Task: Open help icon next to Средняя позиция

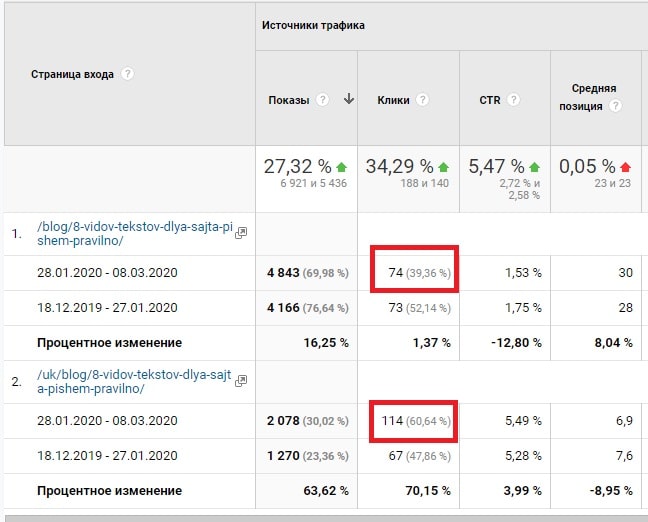Action: [x=615, y=106]
